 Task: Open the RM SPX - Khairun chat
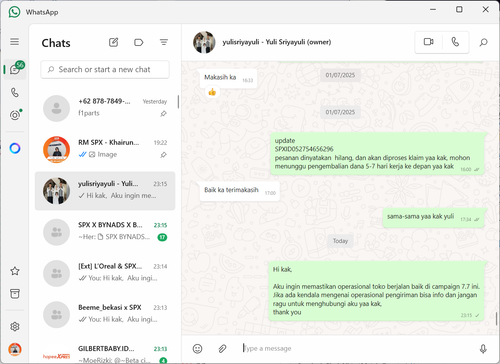105,149
